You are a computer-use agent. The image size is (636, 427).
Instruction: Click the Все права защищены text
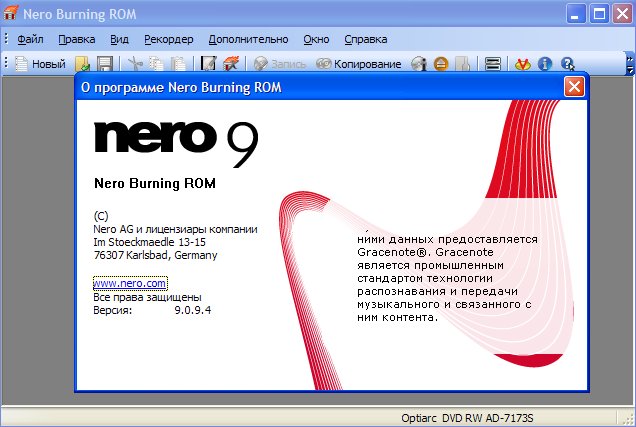point(147,297)
